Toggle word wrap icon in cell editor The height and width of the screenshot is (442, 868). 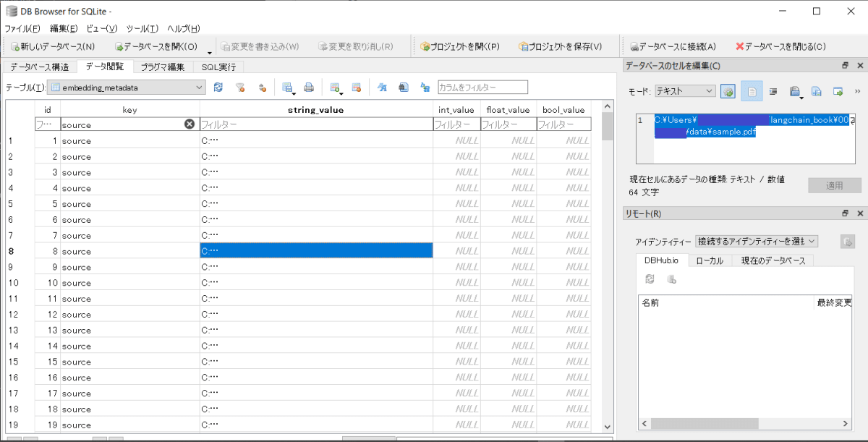[752, 91]
